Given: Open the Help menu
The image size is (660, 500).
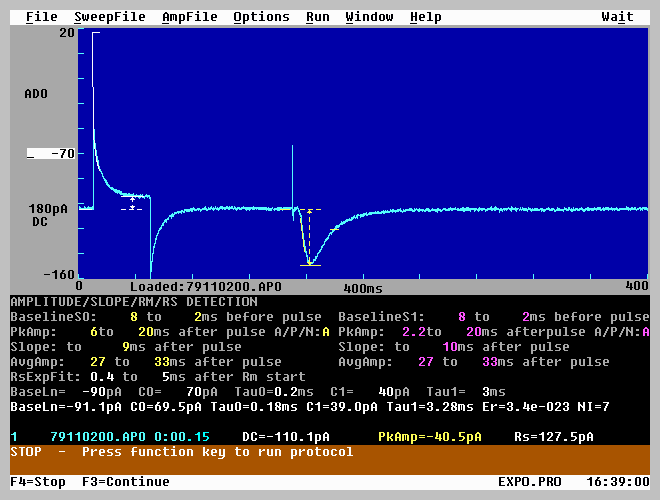Looking at the screenshot, I should pos(425,17).
